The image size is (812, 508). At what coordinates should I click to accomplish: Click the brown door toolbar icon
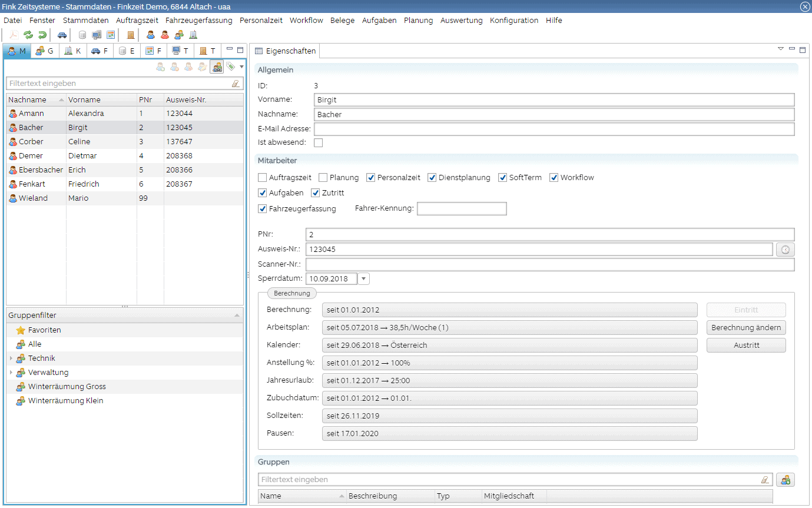pos(131,35)
